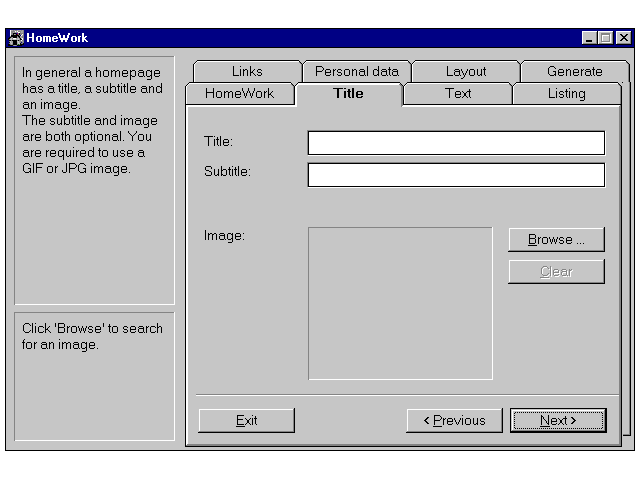Open the Listing tab
The width and height of the screenshot is (640, 480).
(566, 94)
